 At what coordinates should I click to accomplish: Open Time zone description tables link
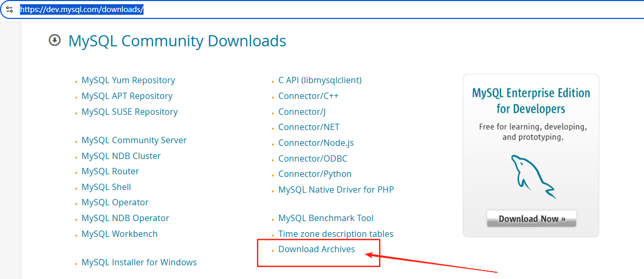336,234
